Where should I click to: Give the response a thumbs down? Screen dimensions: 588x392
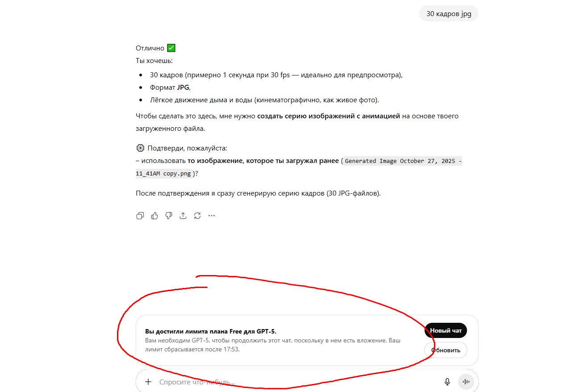tap(169, 216)
